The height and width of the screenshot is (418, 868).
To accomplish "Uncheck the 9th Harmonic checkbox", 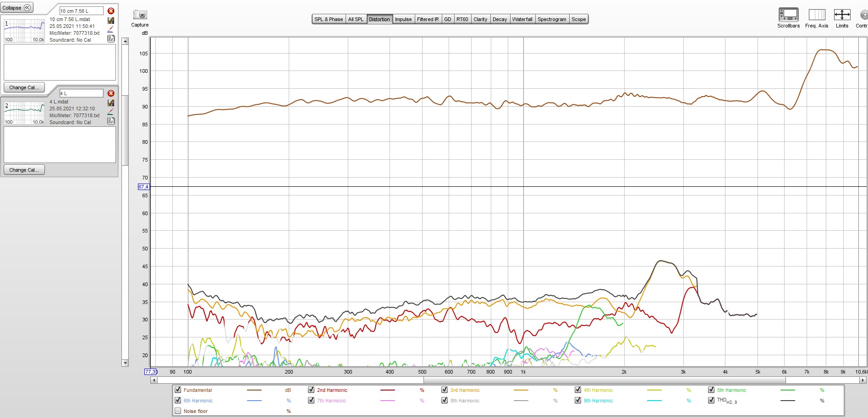I will [x=578, y=400].
